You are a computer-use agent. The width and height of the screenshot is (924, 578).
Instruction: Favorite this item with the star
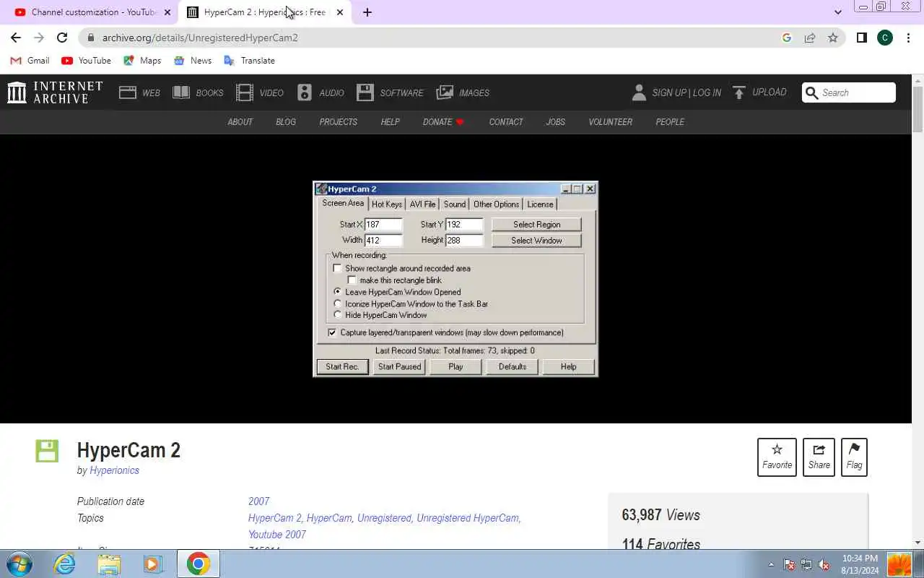pyautogui.click(x=777, y=457)
